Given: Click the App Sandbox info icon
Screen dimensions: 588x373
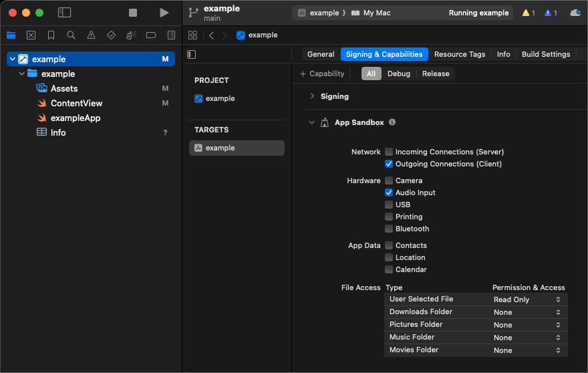Looking at the screenshot, I should pos(392,122).
